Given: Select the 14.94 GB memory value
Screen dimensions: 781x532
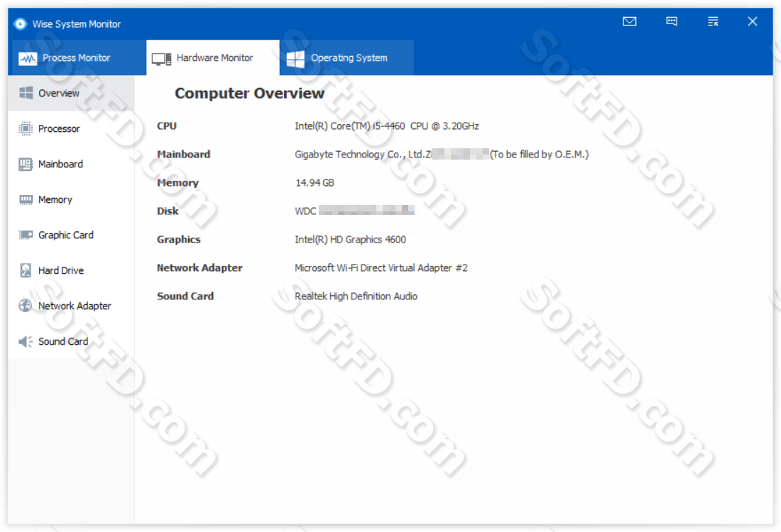Looking at the screenshot, I should coord(315,182).
